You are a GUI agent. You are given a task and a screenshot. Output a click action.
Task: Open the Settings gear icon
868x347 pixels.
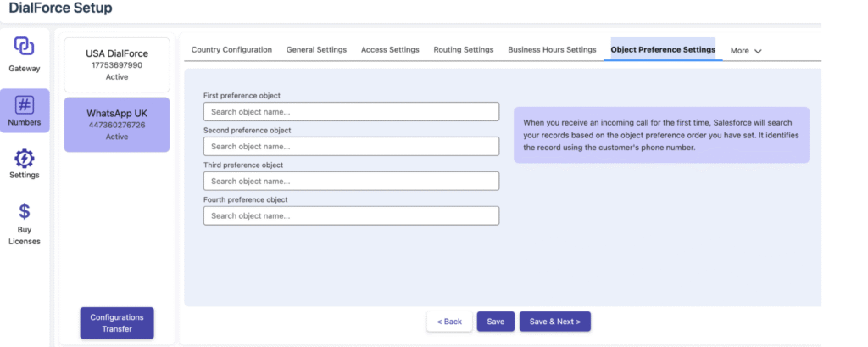[x=25, y=159]
